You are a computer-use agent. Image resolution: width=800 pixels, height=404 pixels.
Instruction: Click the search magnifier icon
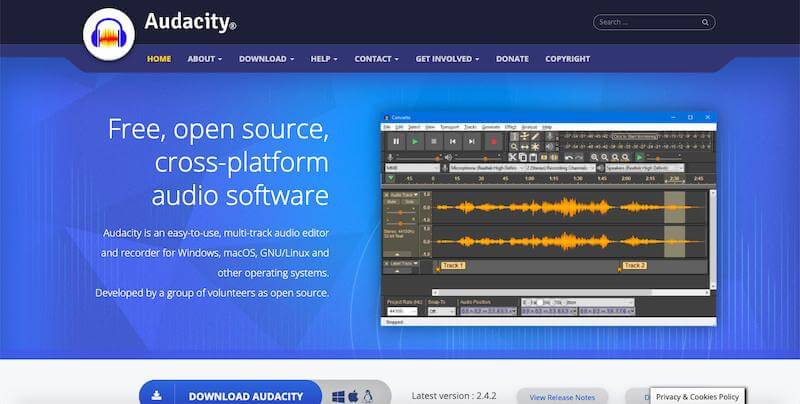[x=705, y=22]
